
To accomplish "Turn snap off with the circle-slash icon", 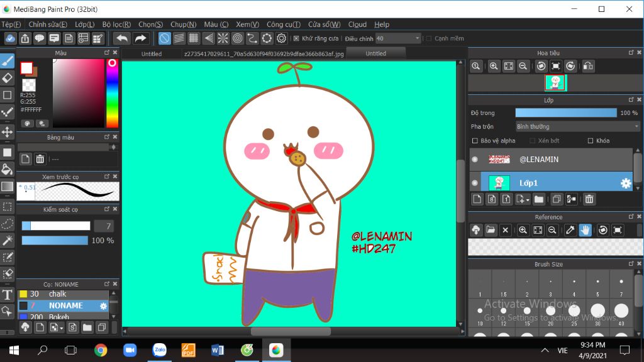I will (164, 38).
